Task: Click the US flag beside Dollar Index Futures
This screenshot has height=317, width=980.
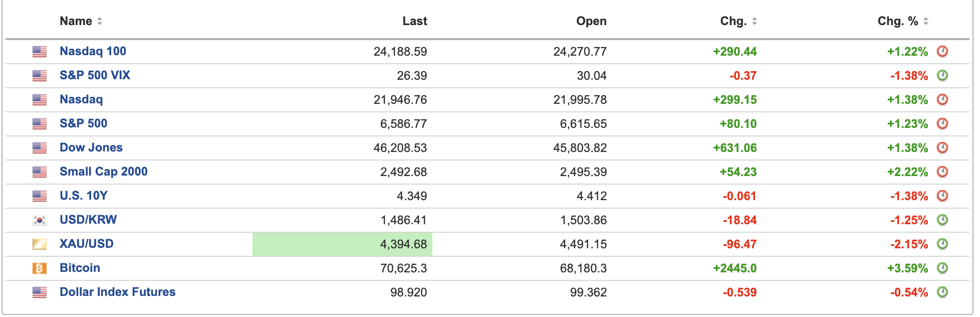Action: [x=40, y=292]
